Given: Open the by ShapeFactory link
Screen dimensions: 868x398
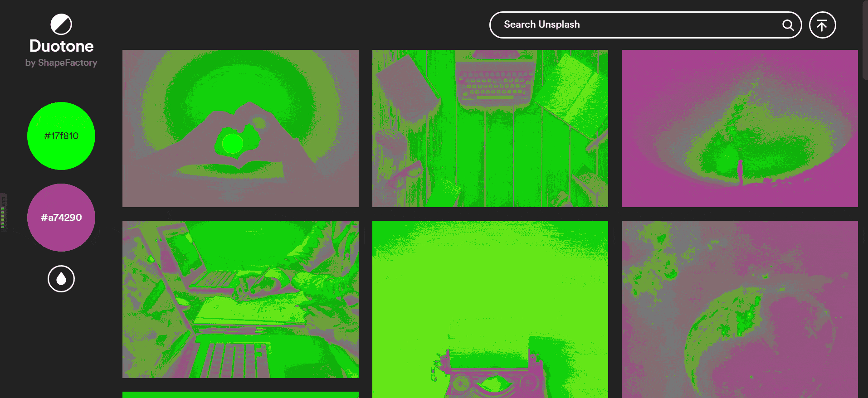Looking at the screenshot, I should click(x=61, y=63).
